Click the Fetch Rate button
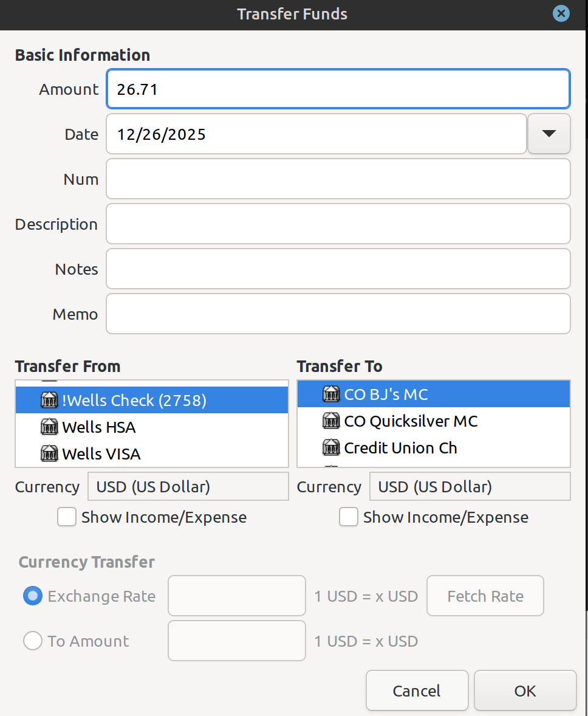The height and width of the screenshot is (716, 588). pyautogui.click(x=485, y=596)
